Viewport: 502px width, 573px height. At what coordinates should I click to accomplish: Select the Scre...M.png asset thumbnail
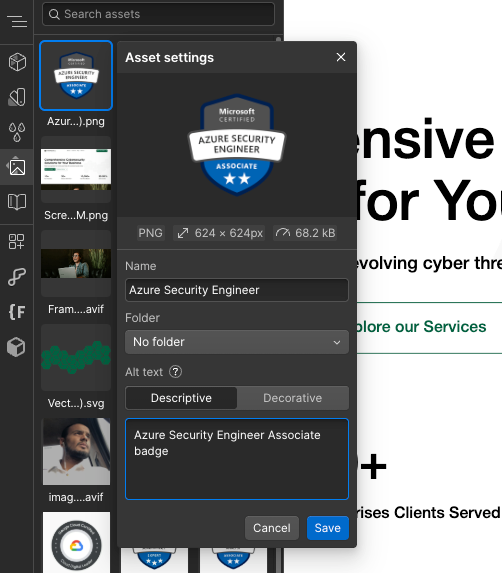tap(76, 169)
